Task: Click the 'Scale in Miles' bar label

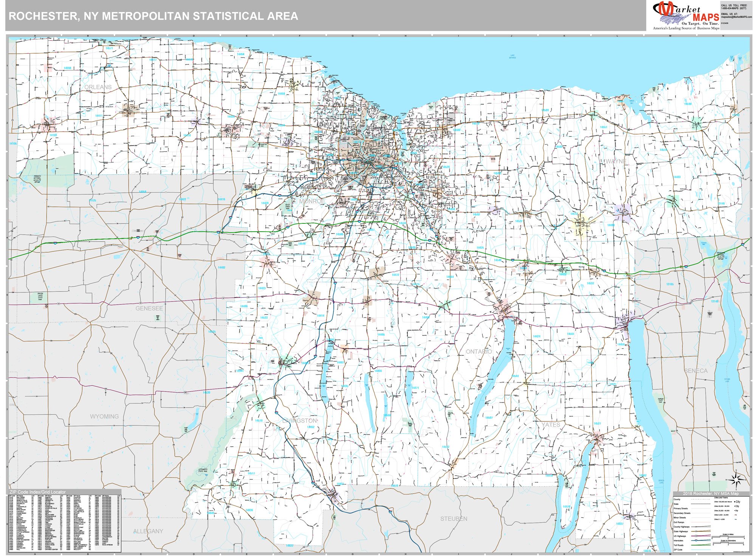Action: pyautogui.click(x=728, y=534)
